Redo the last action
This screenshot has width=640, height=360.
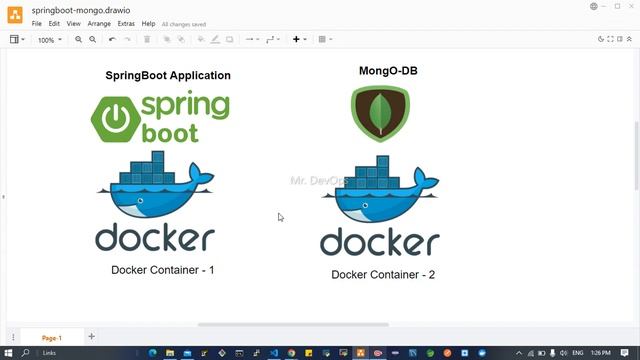click(127, 39)
